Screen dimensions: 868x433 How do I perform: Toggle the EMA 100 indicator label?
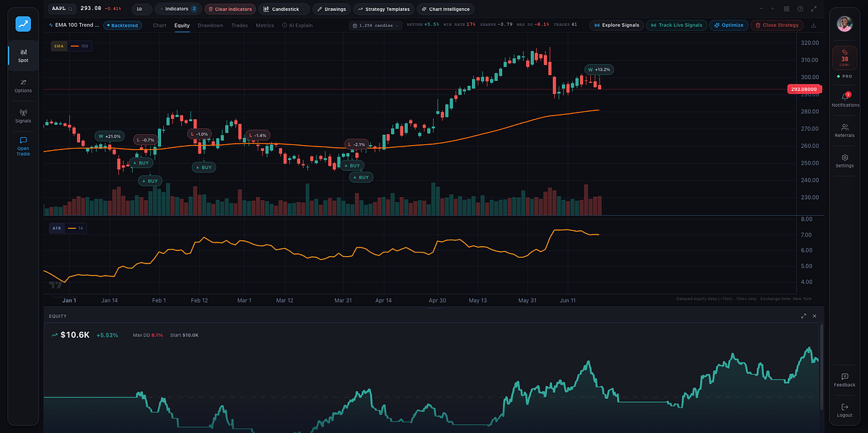point(71,46)
